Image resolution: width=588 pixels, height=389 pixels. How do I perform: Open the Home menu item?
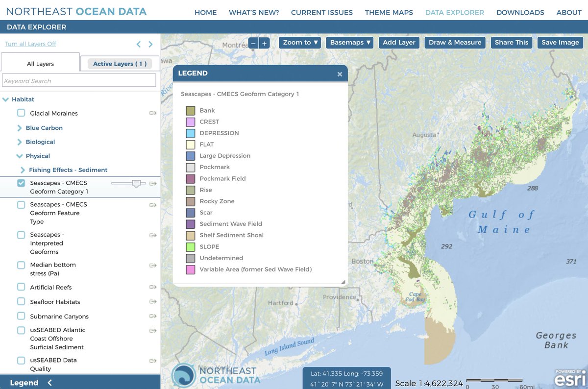coord(206,13)
